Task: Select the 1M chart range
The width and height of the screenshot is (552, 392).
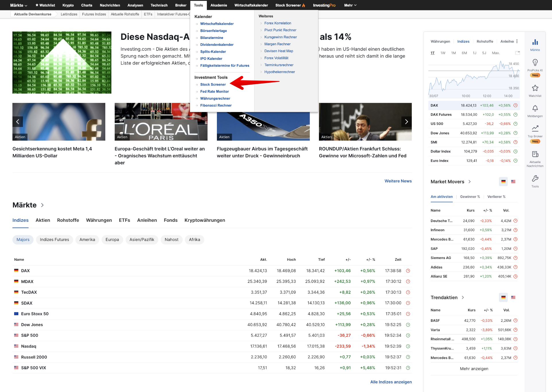Action: point(453,53)
